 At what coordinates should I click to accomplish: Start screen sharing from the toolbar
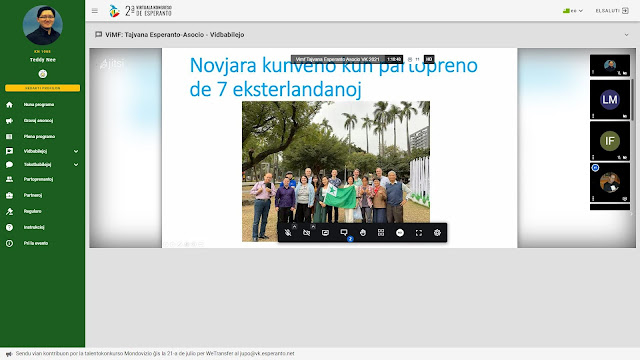pos(325,233)
